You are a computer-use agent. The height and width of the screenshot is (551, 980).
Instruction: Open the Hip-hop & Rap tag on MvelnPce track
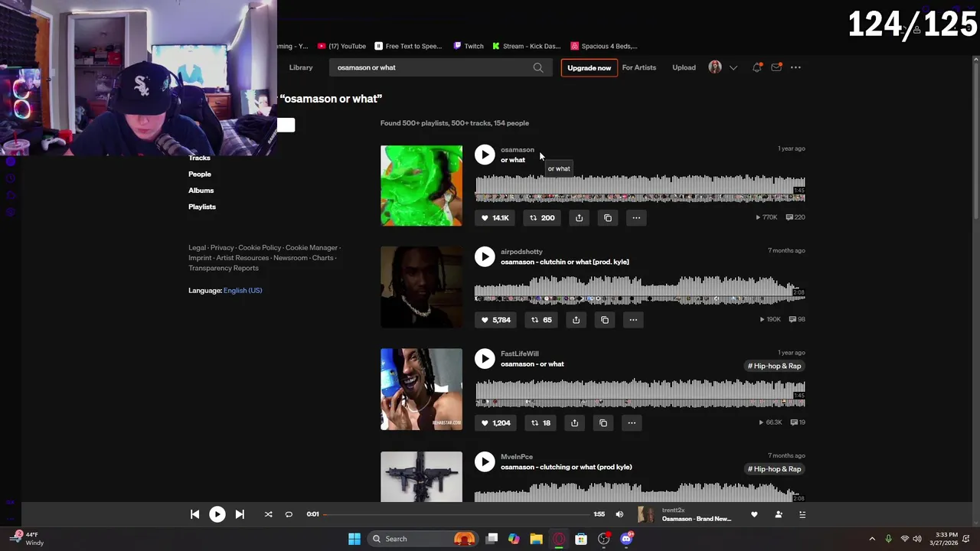click(x=774, y=469)
